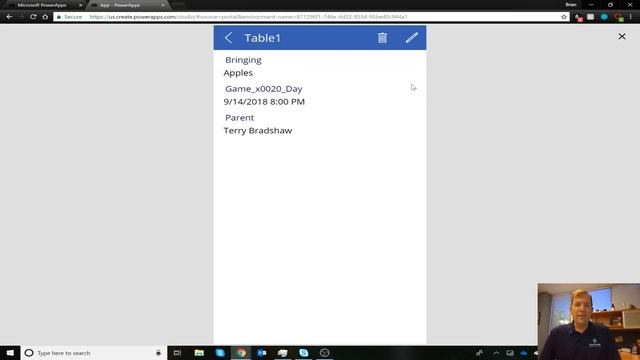Activate Cortana microphone in search box

[x=158, y=353]
